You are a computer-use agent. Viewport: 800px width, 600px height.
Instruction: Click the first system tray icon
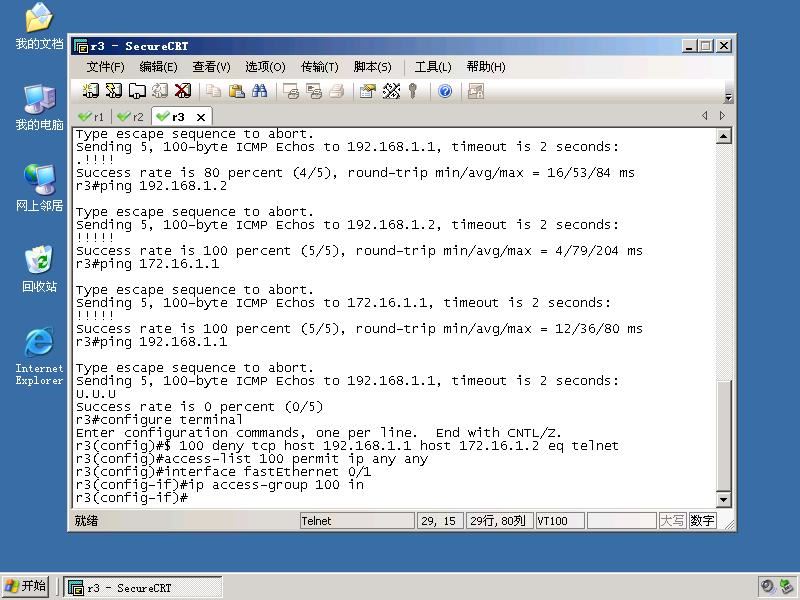[767, 586]
